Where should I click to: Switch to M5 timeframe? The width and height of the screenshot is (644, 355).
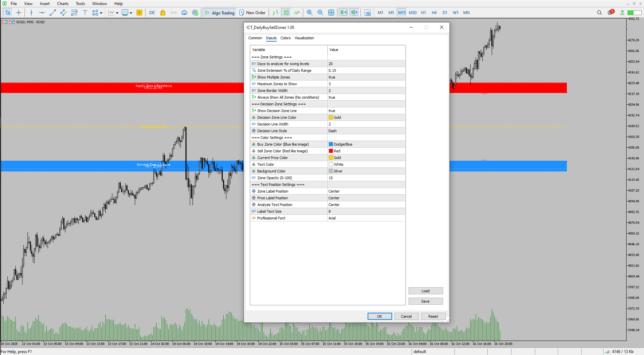[391, 13]
